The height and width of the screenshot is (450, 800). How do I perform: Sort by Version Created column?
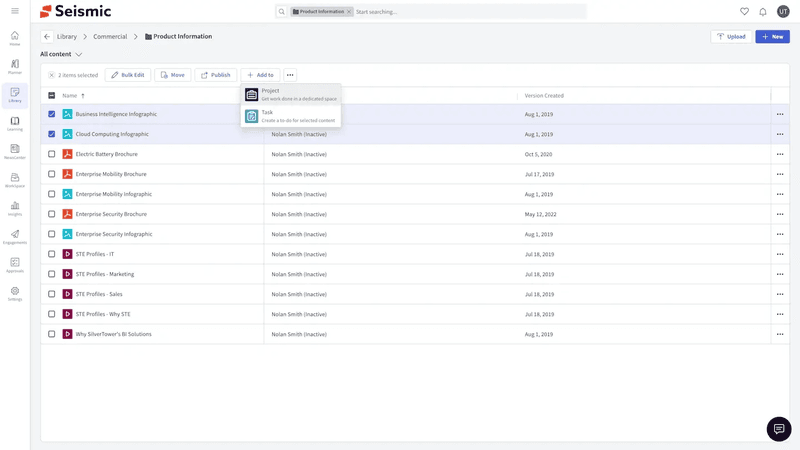544,95
